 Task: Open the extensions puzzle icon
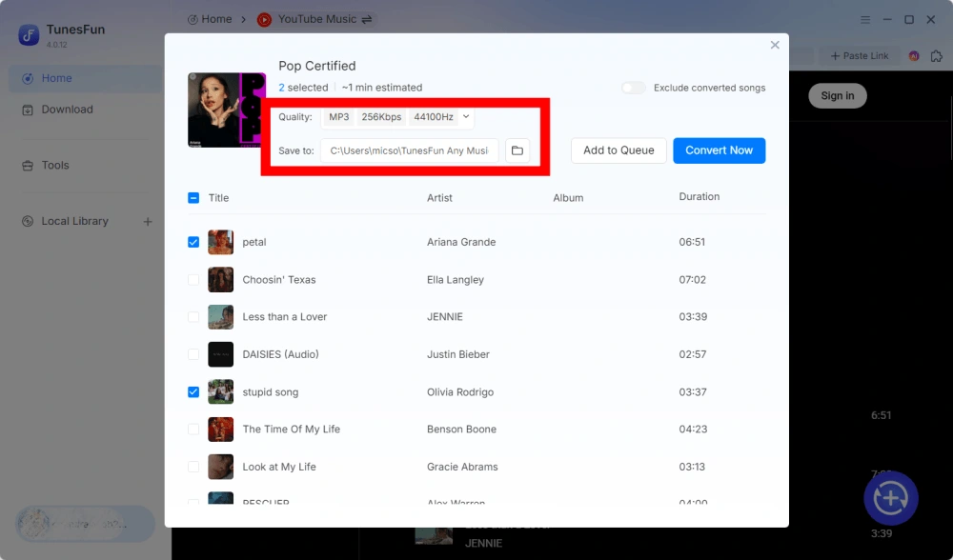pyautogui.click(x=937, y=56)
